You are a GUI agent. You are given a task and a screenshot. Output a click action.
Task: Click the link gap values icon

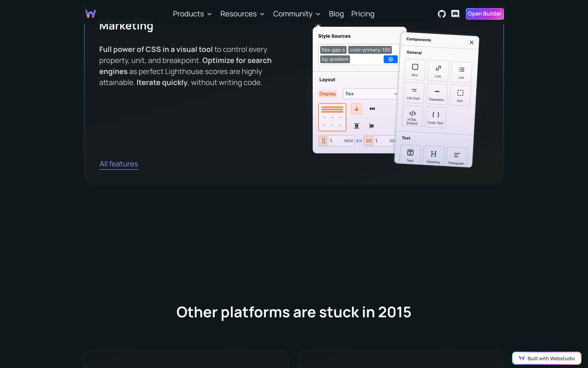click(359, 141)
